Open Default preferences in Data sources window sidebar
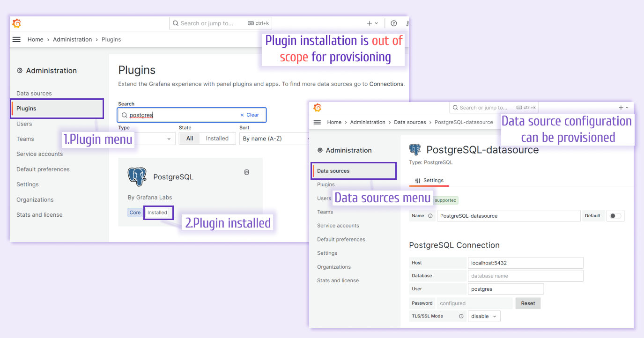The height and width of the screenshot is (338, 644). point(341,239)
